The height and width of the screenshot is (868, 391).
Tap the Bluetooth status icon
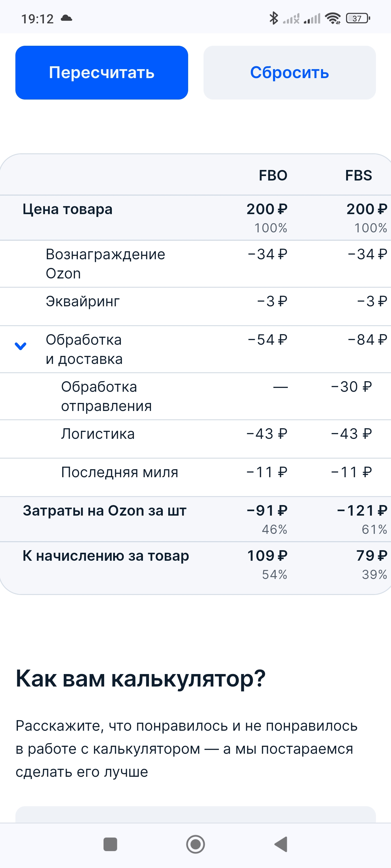tap(274, 18)
